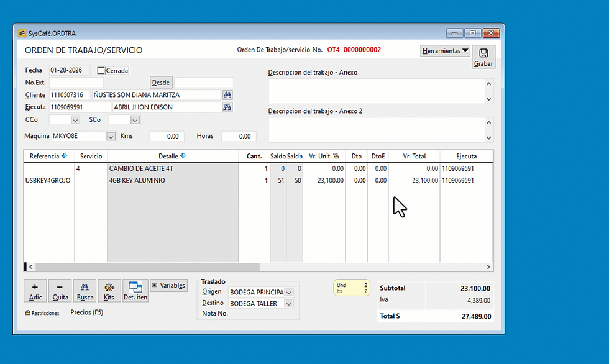The width and height of the screenshot is (609, 364).
Task: Click the Dto column header
Action: [357, 156]
